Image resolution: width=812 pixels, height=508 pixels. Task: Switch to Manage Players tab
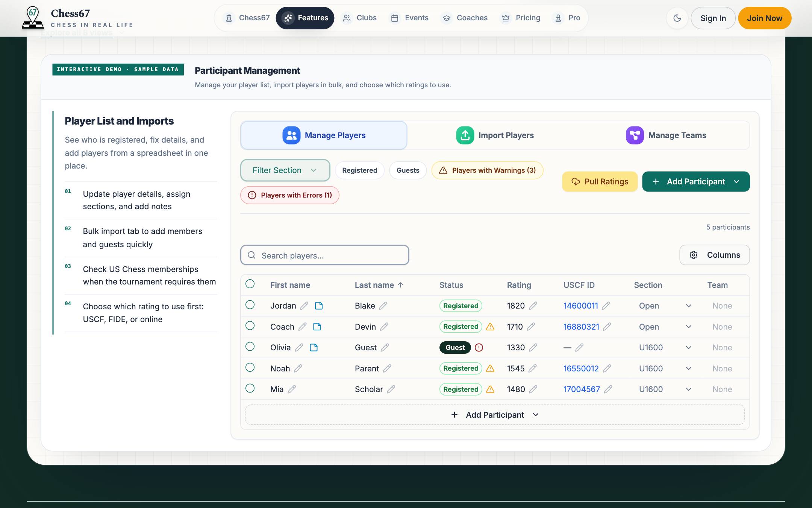tap(324, 135)
